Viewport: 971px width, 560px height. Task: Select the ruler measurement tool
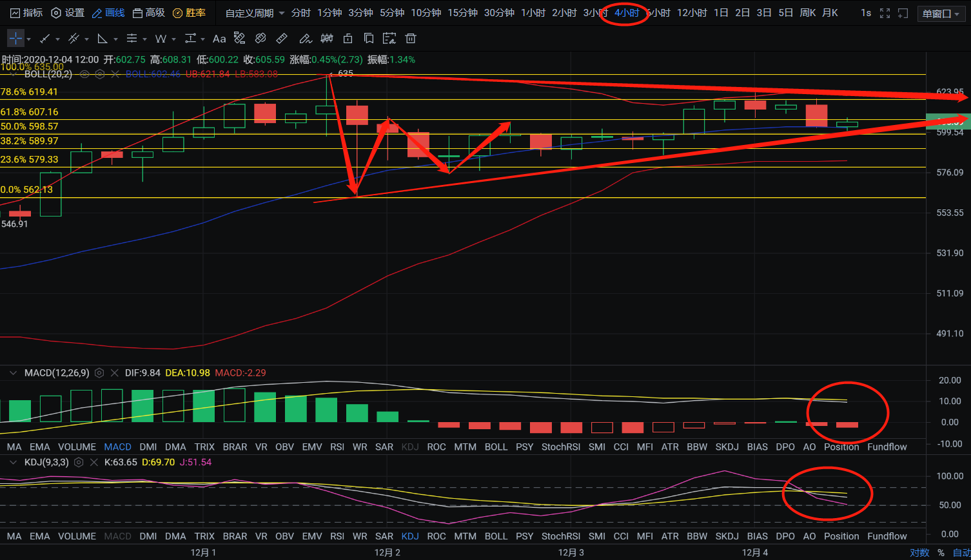point(282,39)
